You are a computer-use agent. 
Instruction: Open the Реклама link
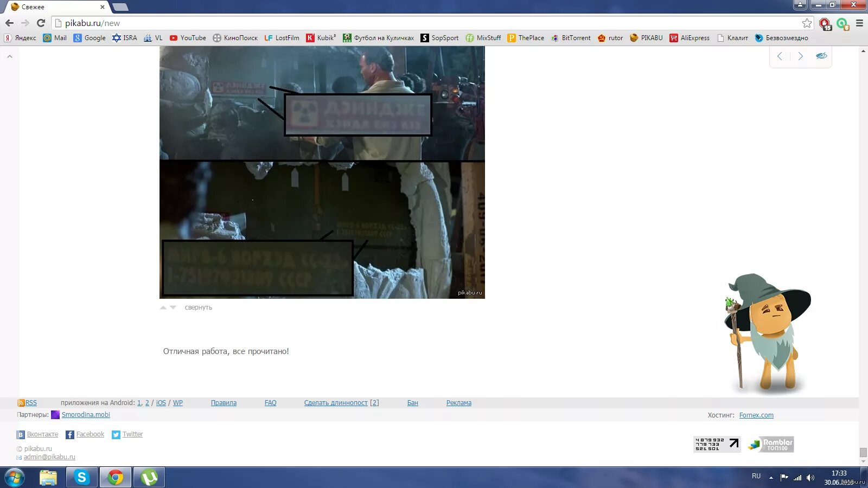click(x=459, y=403)
